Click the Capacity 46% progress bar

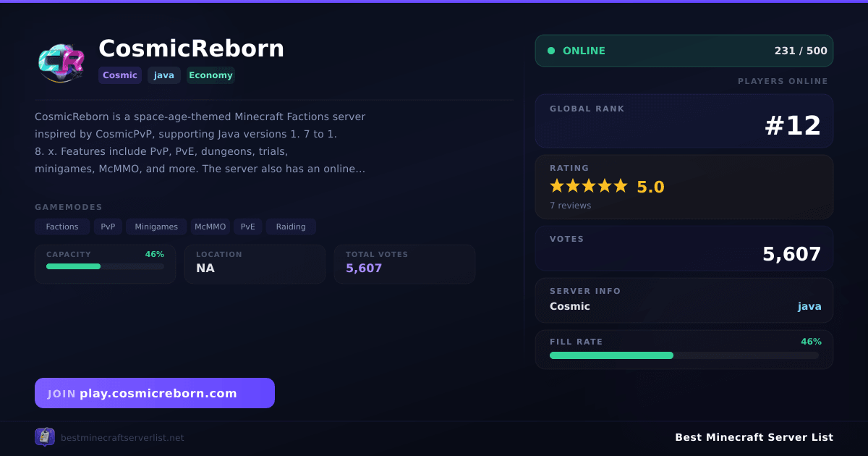click(x=105, y=266)
